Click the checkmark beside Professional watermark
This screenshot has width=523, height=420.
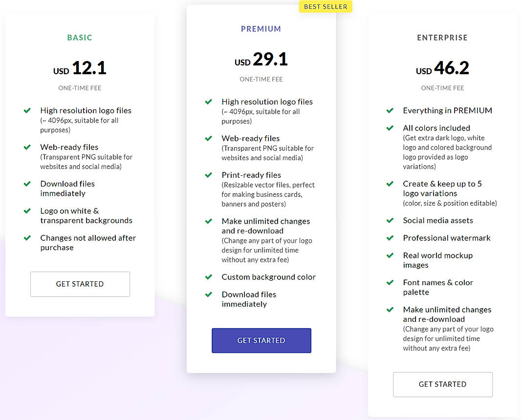(x=390, y=238)
